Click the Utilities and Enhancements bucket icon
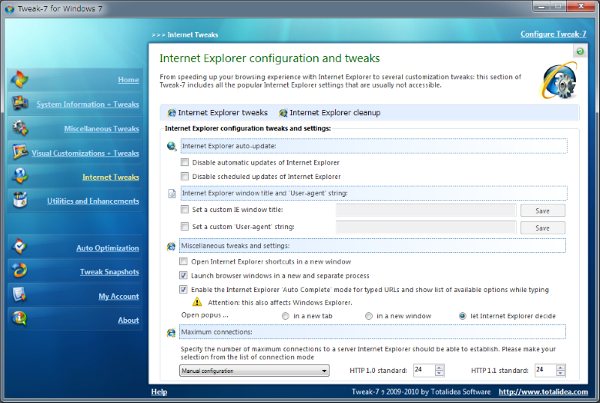 [20, 200]
